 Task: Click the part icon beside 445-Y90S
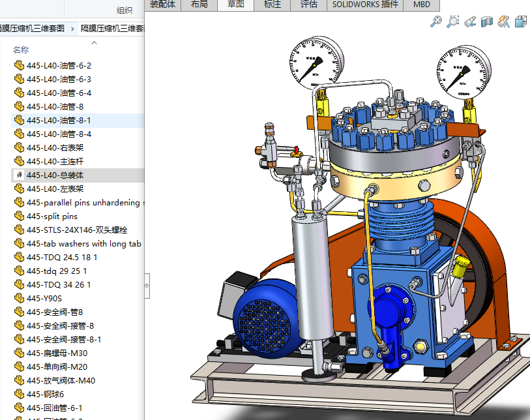coord(19,298)
